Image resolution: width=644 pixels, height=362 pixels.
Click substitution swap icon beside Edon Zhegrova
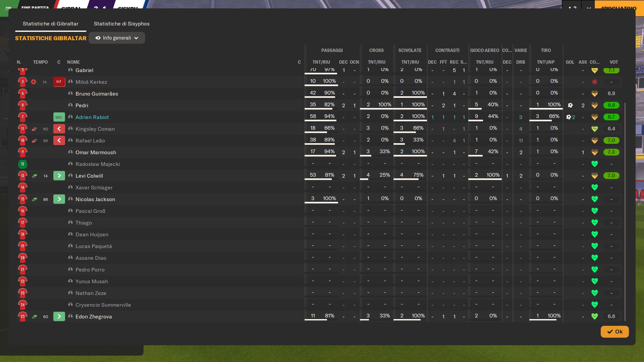(34, 317)
